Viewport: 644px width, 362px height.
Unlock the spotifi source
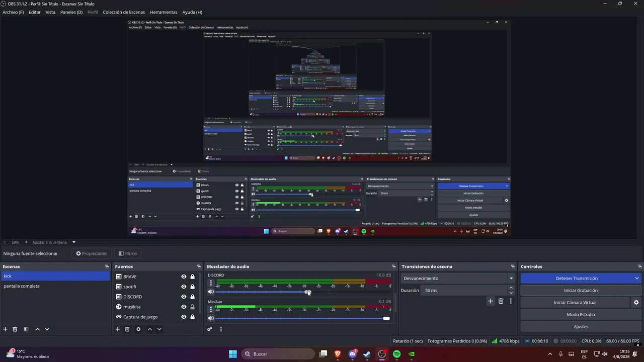[192, 287]
